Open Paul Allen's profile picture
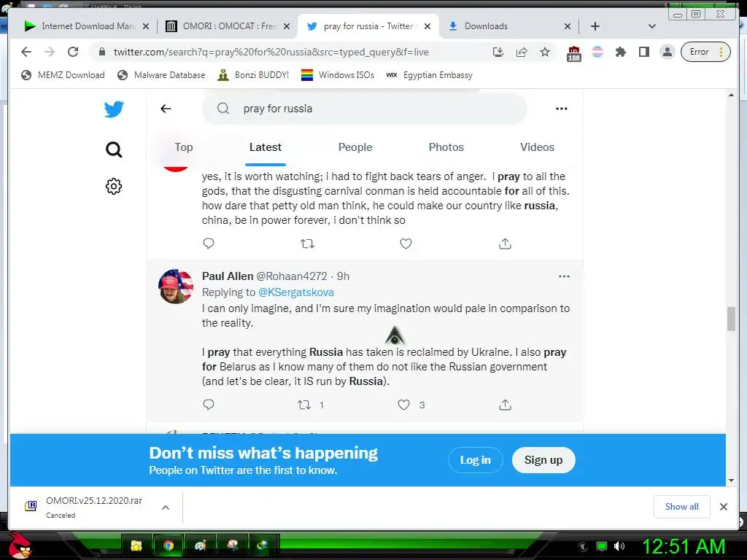The height and width of the screenshot is (560, 747). pyautogui.click(x=176, y=286)
